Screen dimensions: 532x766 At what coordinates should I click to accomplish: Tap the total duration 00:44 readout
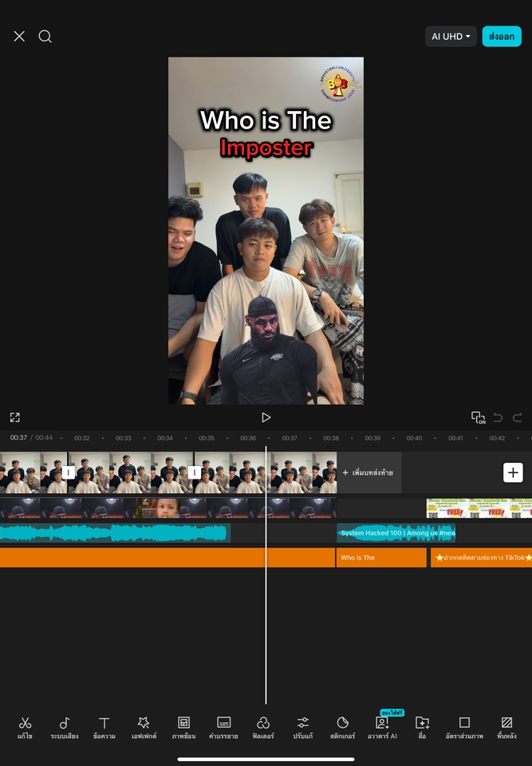click(44, 438)
